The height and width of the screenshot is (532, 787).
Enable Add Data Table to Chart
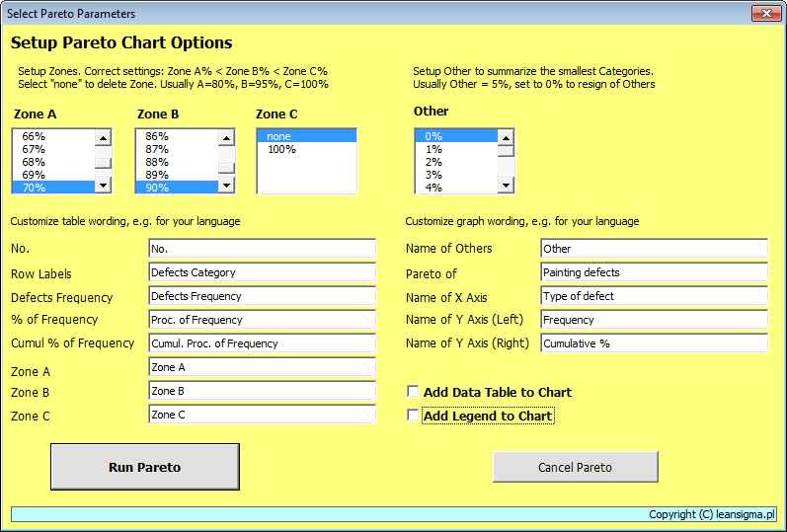pyautogui.click(x=414, y=393)
